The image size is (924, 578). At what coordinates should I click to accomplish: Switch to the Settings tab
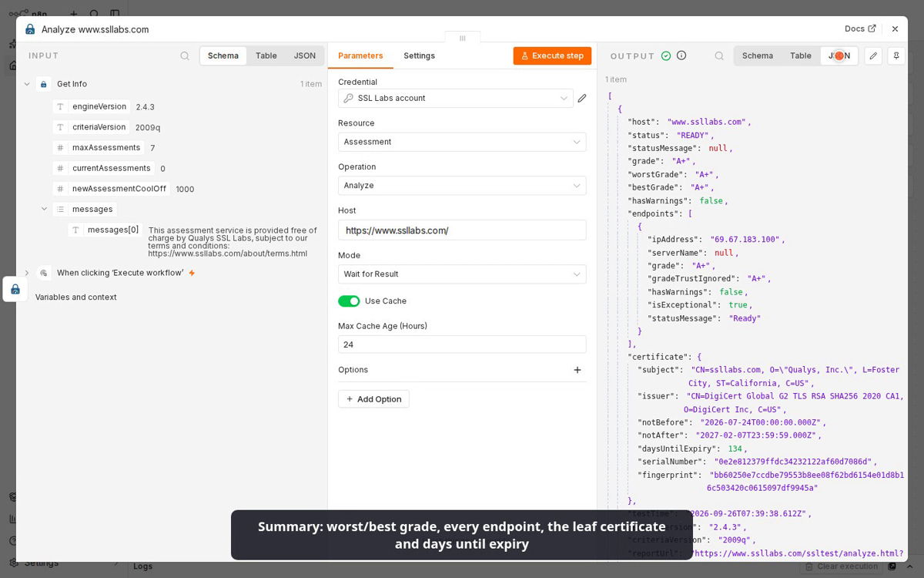[419, 55]
